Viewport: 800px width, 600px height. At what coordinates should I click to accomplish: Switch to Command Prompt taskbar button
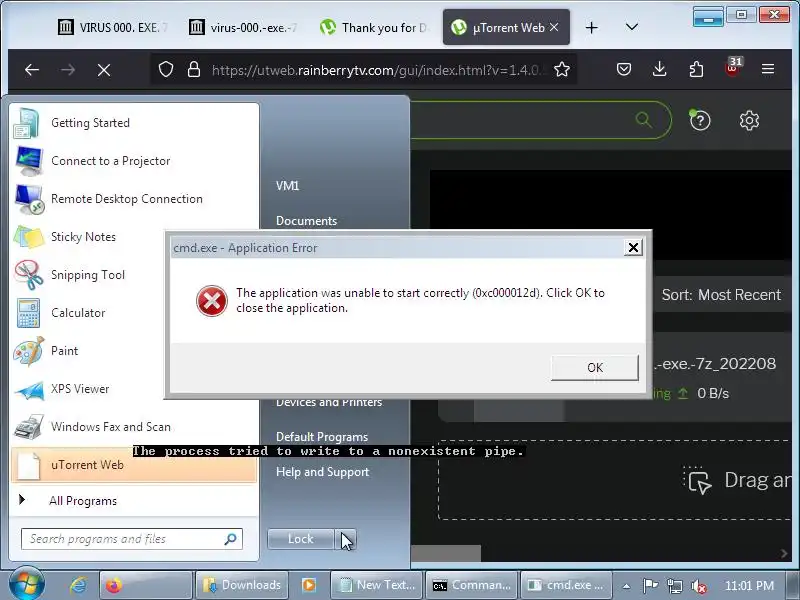point(471,585)
